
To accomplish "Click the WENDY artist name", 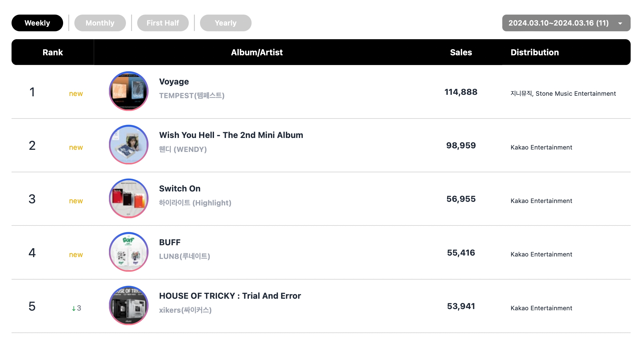I will pyautogui.click(x=183, y=149).
